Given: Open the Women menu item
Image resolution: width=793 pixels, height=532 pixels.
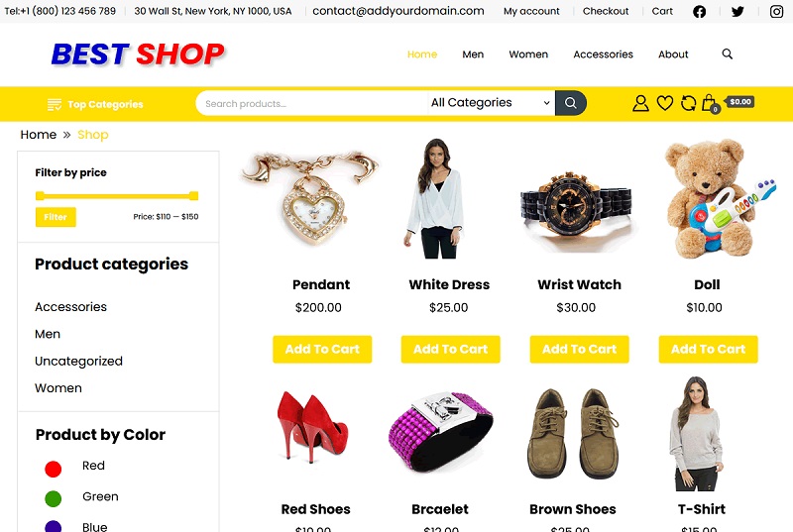Looking at the screenshot, I should (528, 54).
